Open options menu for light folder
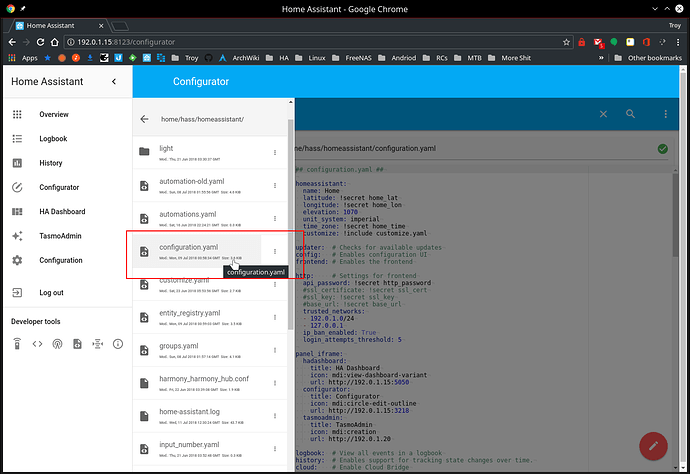Screen dimensions: 690x474 pyautogui.click(x=275, y=152)
